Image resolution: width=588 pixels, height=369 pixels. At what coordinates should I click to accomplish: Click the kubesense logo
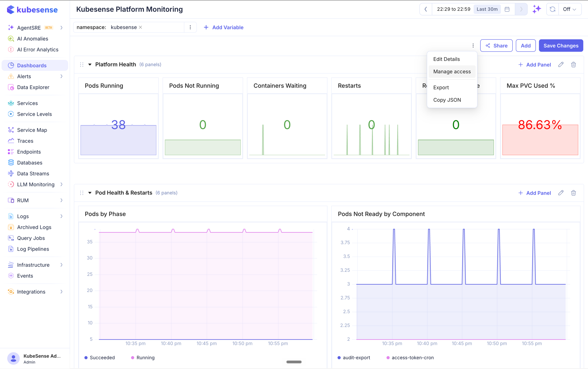32,10
